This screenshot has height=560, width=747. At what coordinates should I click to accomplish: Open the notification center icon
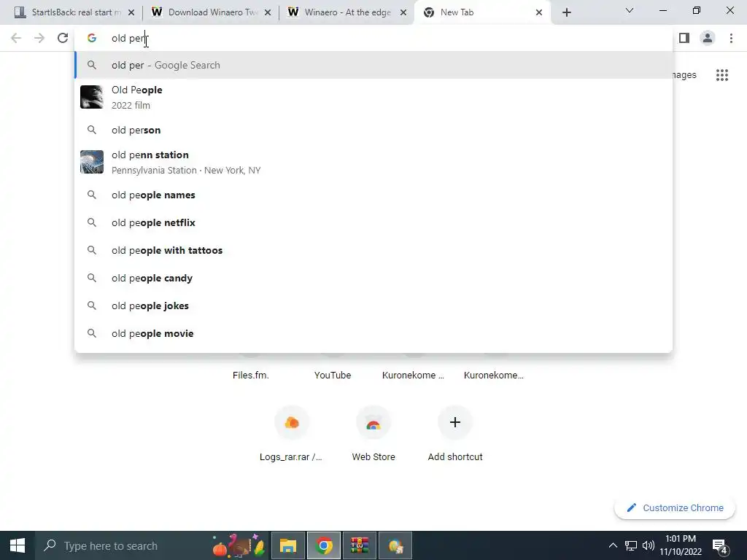tap(719, 545)
